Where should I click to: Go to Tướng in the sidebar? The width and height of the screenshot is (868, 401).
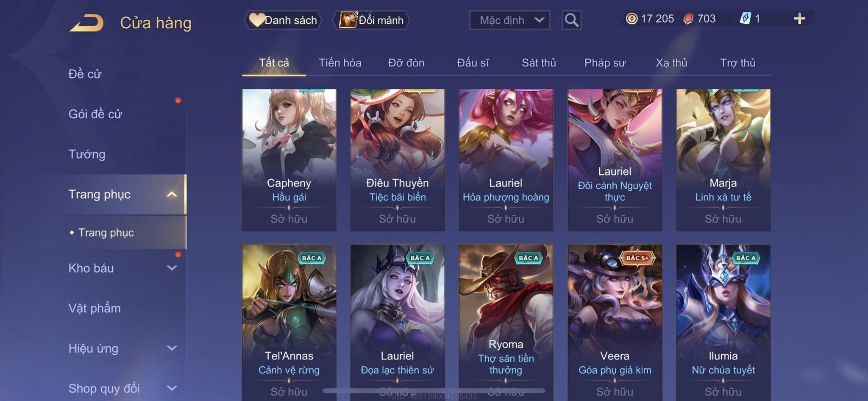click(87, 154)
